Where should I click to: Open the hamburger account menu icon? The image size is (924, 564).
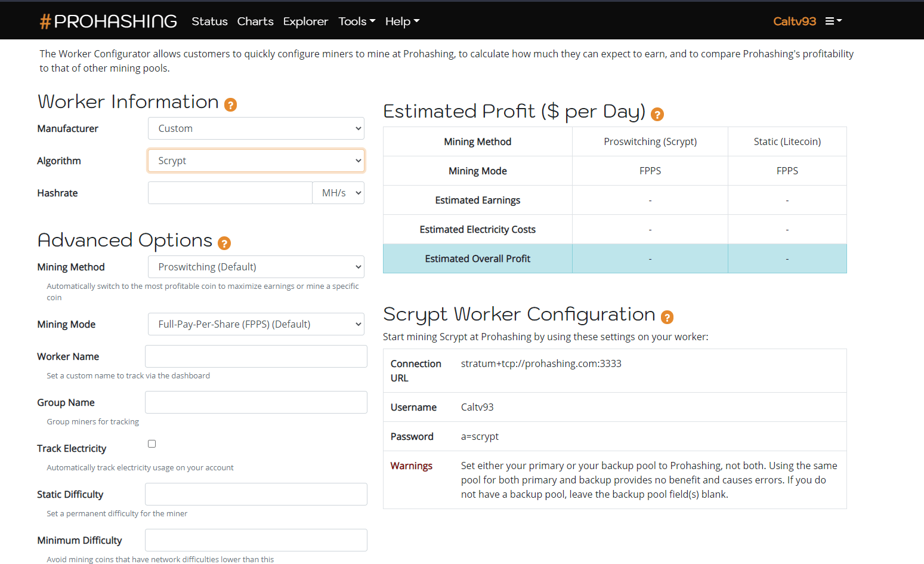click(833, 21)
